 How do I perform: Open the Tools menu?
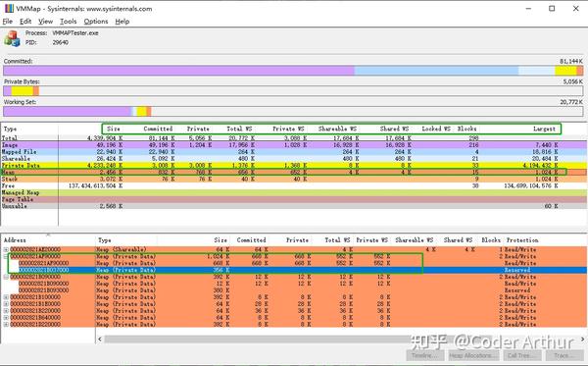(x=68, y=22)
